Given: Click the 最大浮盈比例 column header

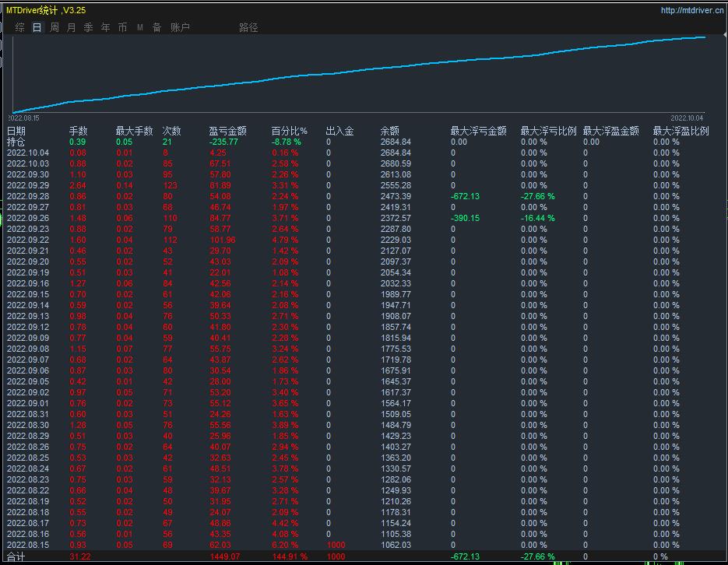Looking at the screenshot, I should 681,131.
